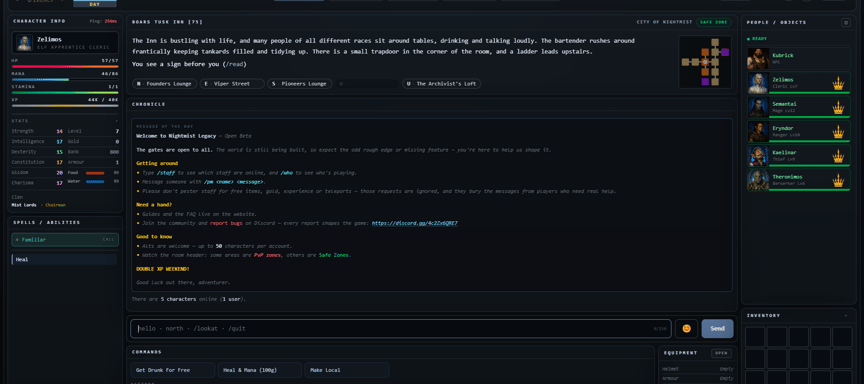Collapse the Stats section

[116, 121]
